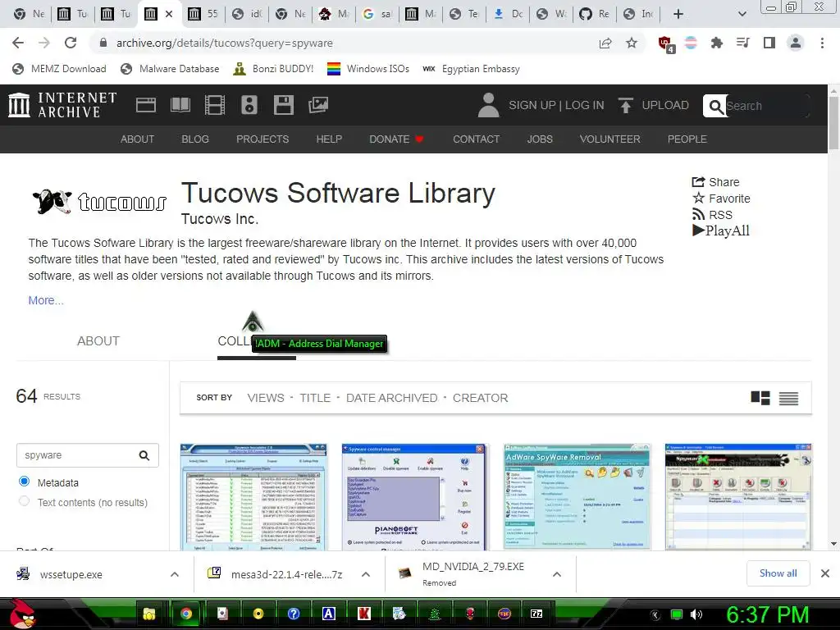Open ABOUT in the navigation bar
Viewport: 840px width, 630px height.
click(137, 139)
